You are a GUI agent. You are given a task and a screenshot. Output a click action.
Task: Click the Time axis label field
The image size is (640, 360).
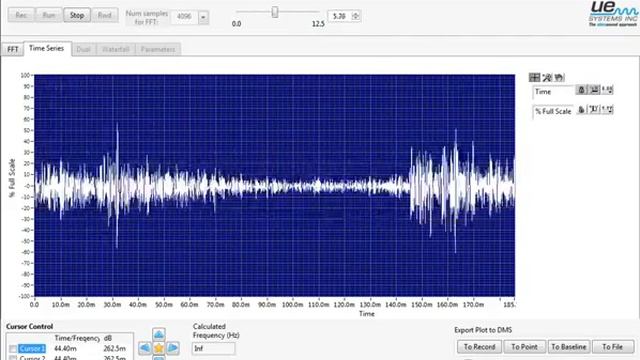point(553,92)
